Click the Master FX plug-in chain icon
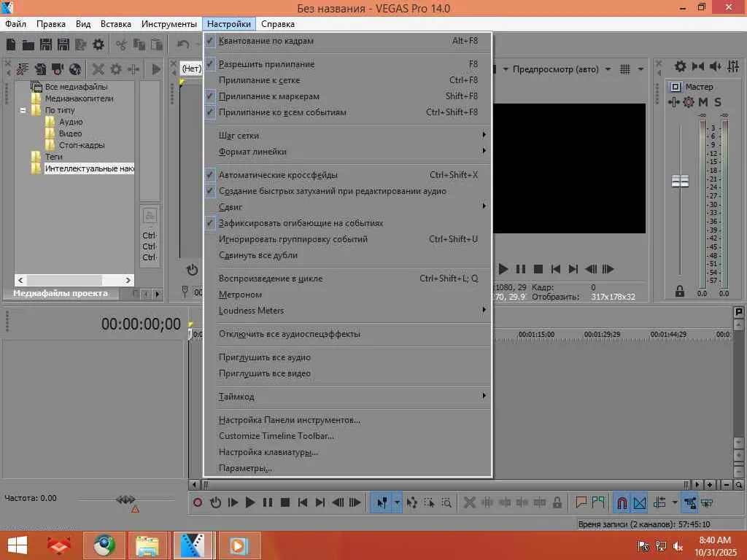The height and width of the screenshot is (560, 747). coord(673,102)
